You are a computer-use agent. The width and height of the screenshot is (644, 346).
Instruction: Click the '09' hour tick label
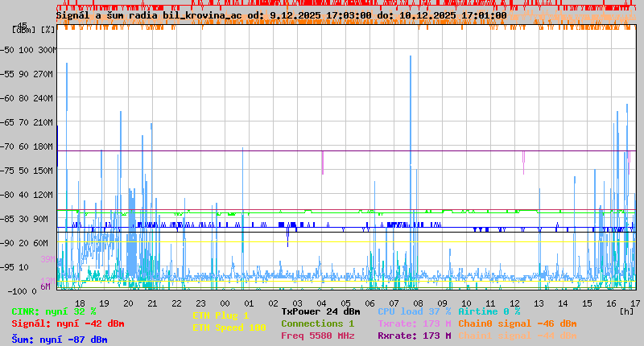pos(442,303)
